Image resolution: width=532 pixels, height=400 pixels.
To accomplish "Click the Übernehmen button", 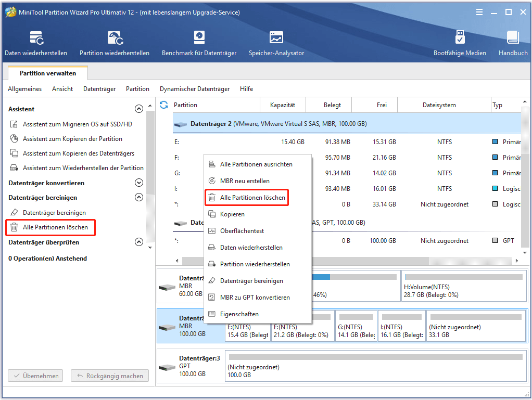I will pos(35,376).
